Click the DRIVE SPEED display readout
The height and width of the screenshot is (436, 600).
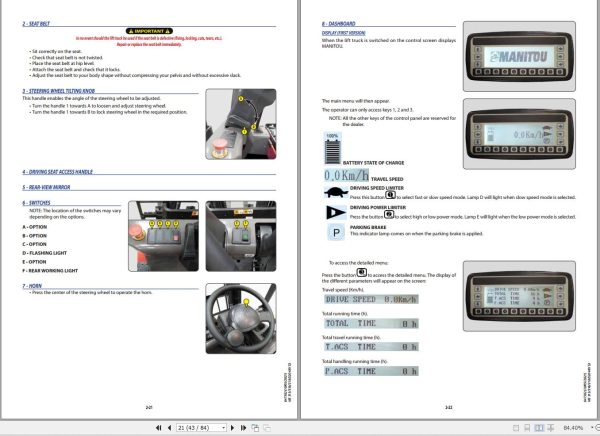point(371,299)
